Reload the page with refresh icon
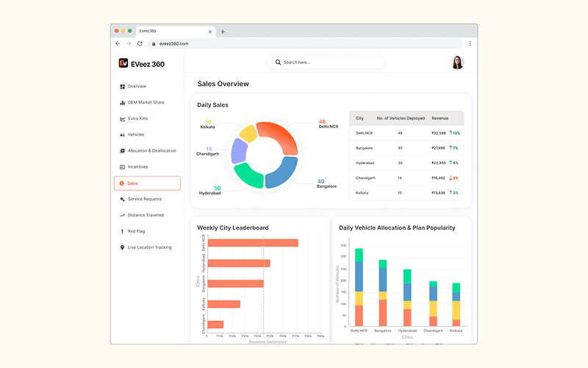The width and height of the screenshot is (588, 368). pos(140,43)
